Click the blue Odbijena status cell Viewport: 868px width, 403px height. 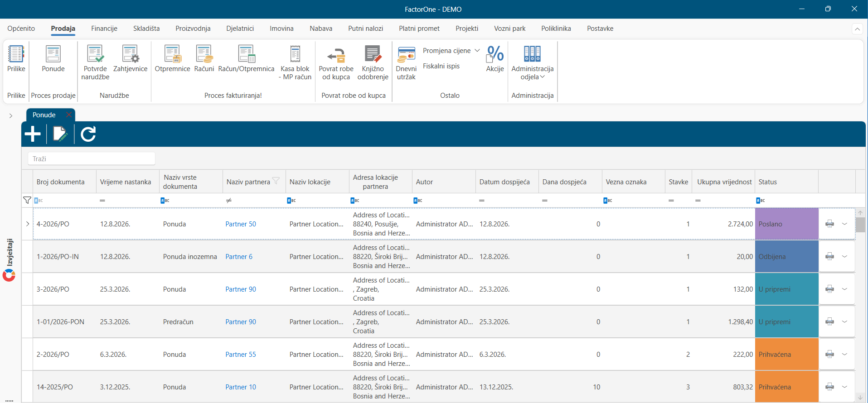786,256
